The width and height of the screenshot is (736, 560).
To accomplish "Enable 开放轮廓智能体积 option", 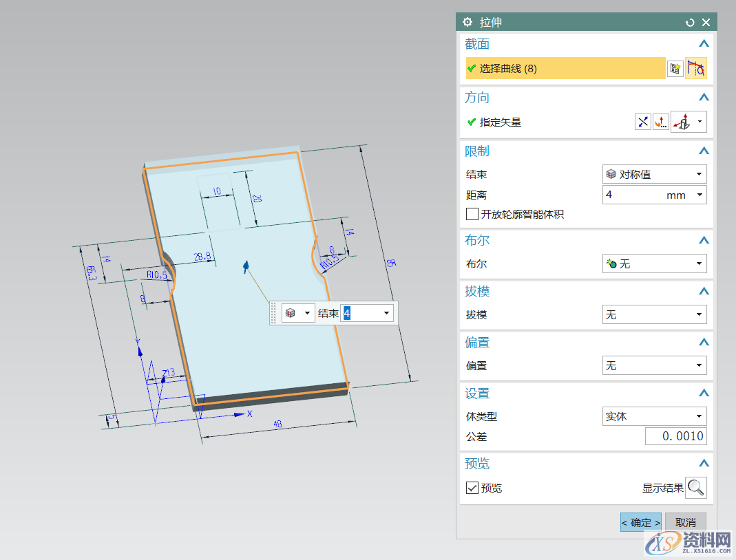I will (x=472, y=214).
